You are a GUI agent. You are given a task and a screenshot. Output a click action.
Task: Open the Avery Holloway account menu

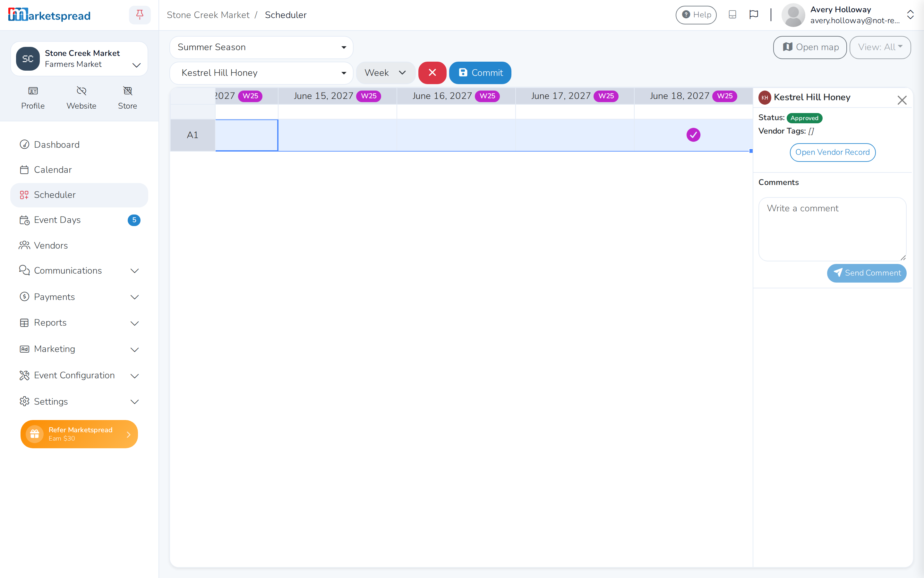coord(848,15)
